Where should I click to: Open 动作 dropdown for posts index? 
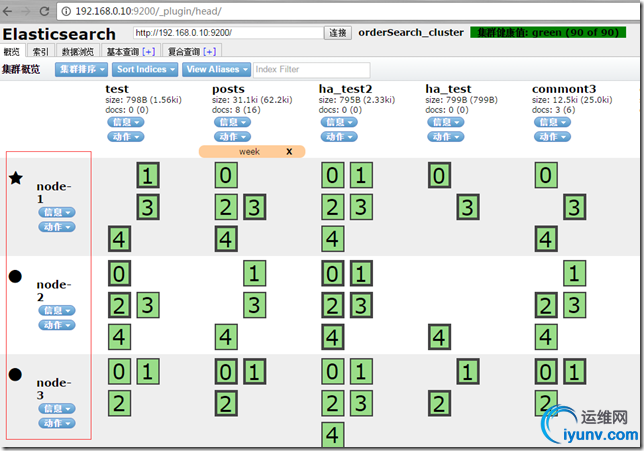[232, 137]
